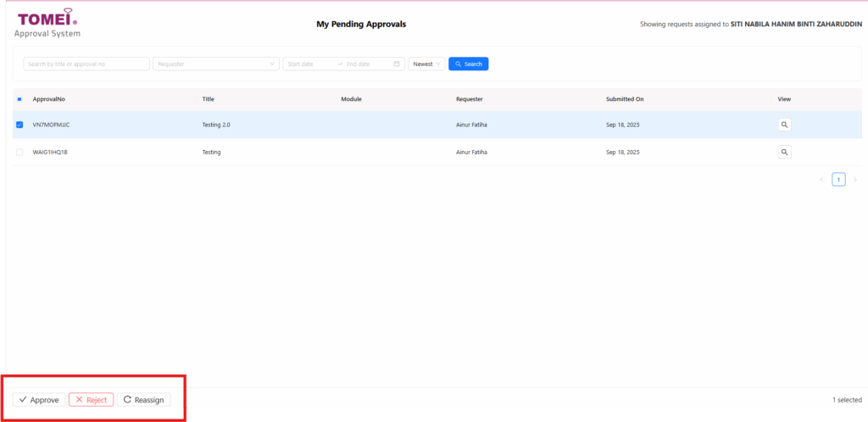Image resolution: width=868 pixels, height=422 pixels.
Task: Reassign the selected request
Action: pos(143,399)
